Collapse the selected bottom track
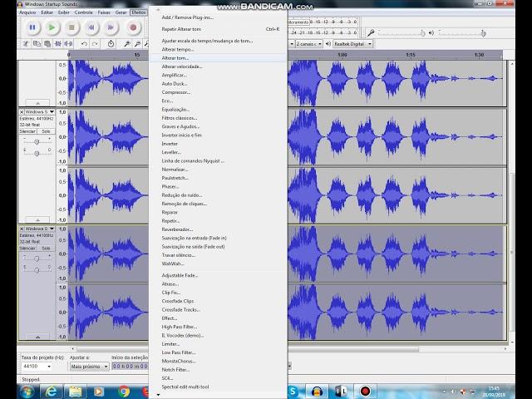This screenshot has height=399, width=532. pyautogui.click(x=37, y=337)
